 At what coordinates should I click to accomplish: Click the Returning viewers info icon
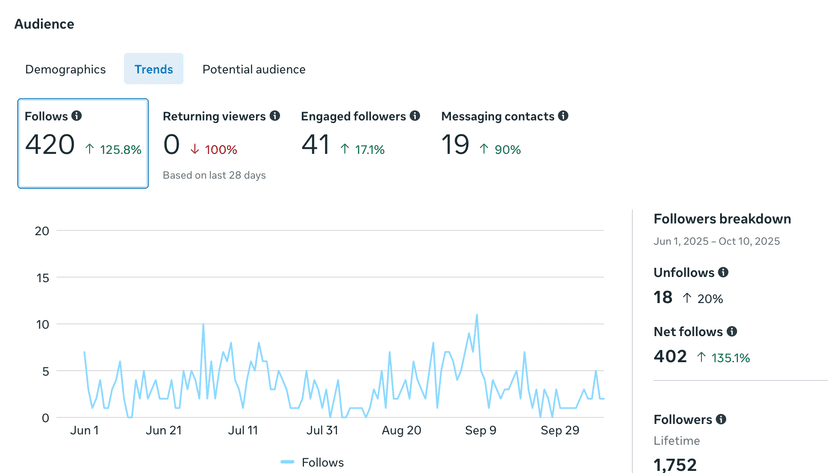tap(275, 116)
